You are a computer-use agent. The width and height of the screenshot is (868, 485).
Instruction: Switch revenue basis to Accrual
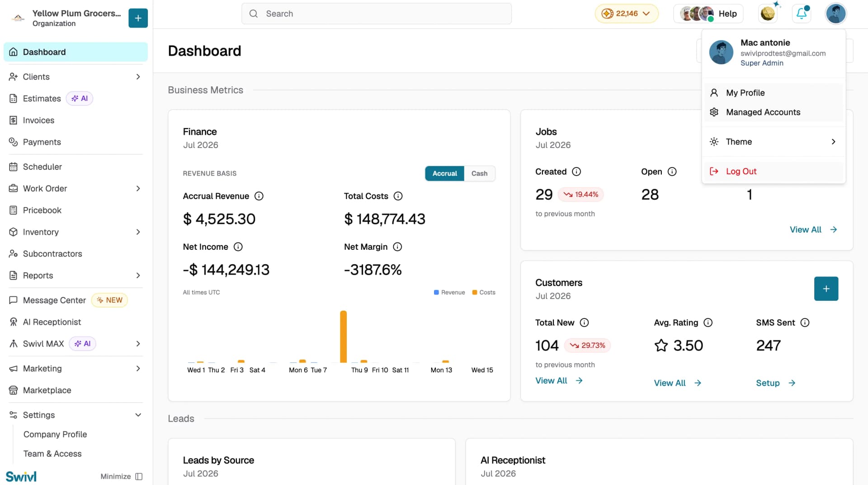point(444,173)
